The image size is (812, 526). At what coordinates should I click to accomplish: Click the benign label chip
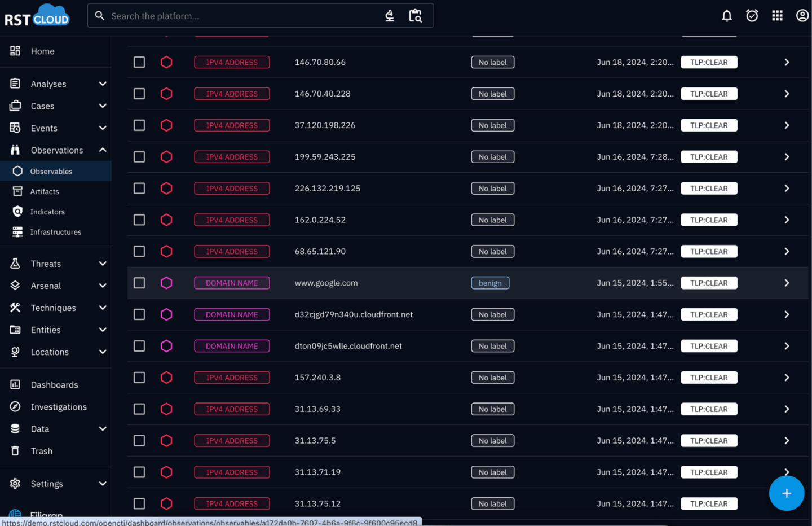(x=490, y=283)
